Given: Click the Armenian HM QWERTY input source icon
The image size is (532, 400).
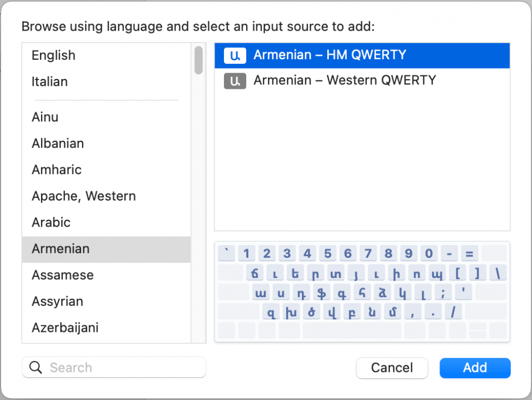Looking at the screenshot, I should pyautogui.click(x=235, y=55).
